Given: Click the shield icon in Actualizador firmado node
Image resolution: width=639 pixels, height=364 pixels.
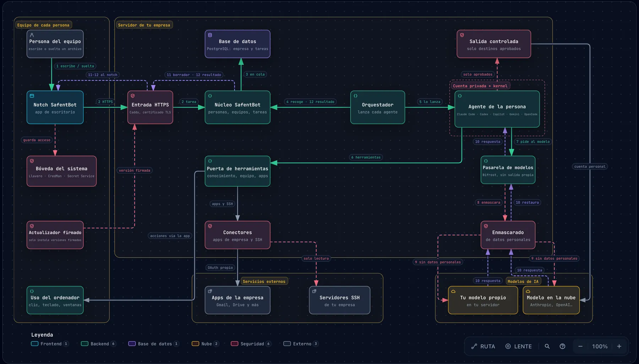Looking at the screenshot, I should pyautogui.click(x=32, y=226).
